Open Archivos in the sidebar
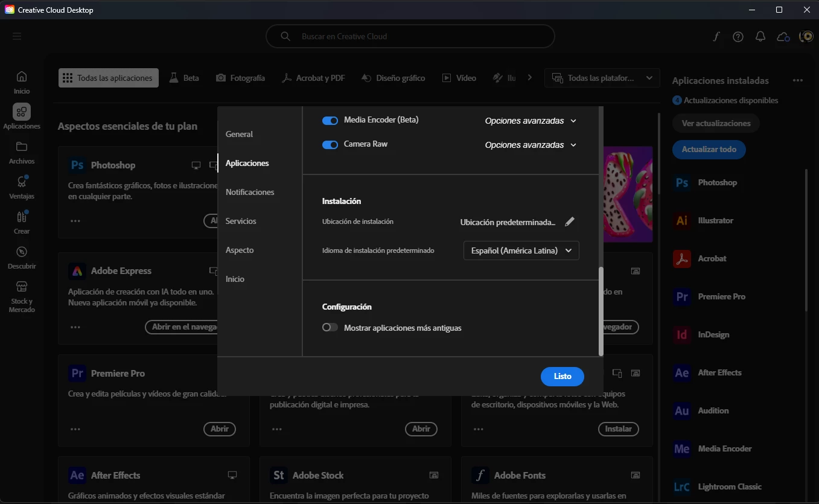The width and height of the screenshot is (819, 504). coord(22,153)
